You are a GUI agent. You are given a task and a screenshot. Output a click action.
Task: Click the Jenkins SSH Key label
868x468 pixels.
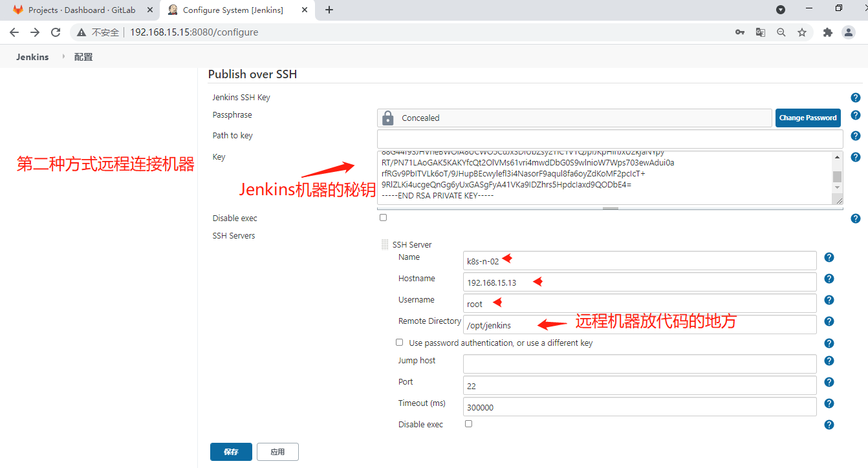[241, 98]
